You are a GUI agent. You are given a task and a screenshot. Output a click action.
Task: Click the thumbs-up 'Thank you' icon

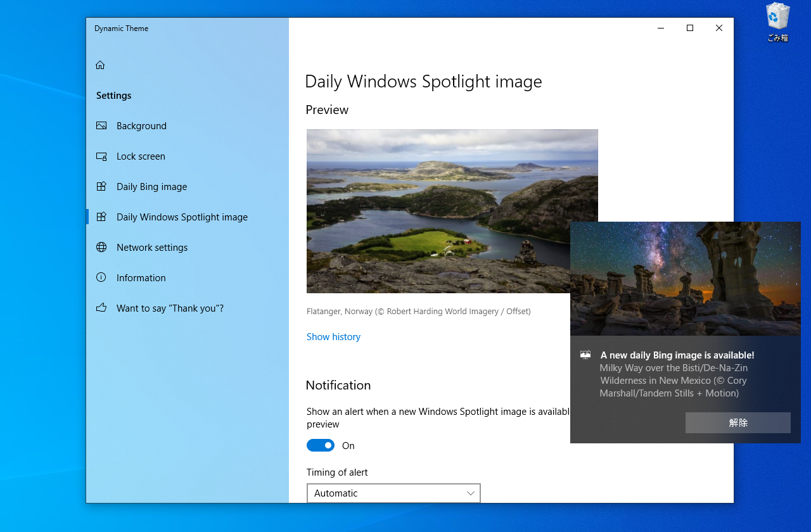click(101, 308)
